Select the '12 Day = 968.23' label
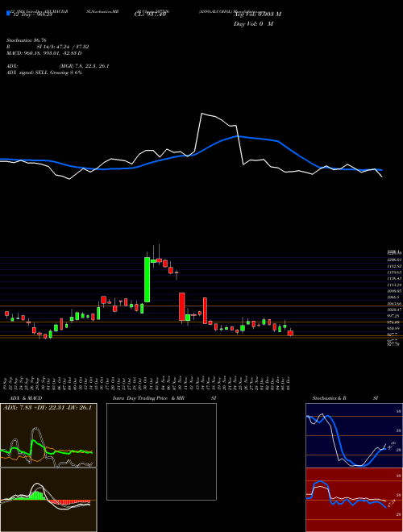Screen dimensions: 403x532 pyautogui.click(x=31, y=15)
